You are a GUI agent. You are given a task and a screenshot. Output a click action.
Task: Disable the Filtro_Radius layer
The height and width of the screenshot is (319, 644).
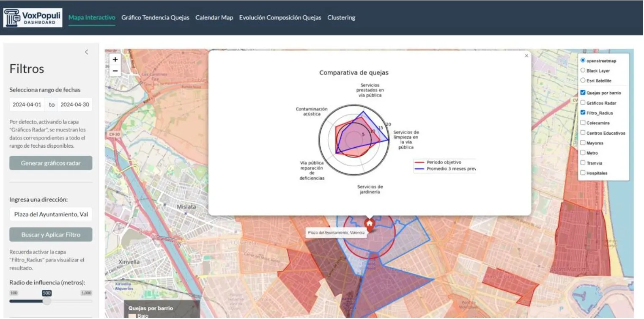[x=583, y=113]
